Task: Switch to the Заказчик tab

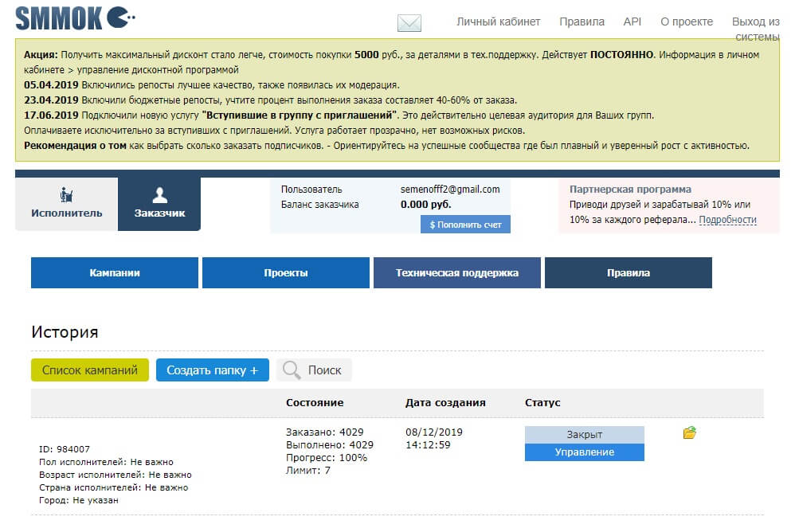Action: click(159, 204)
